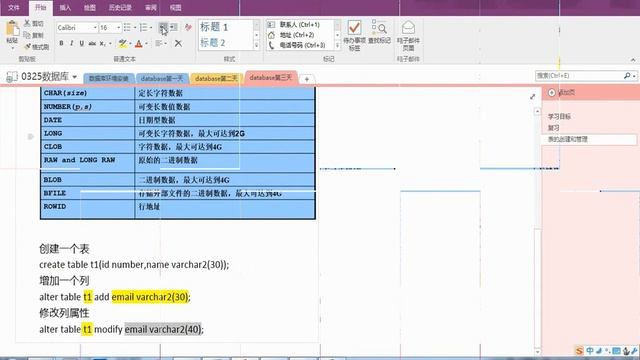Click the Cut scissors icon
The image size is (640, 360).
click(x=27, y=23)
